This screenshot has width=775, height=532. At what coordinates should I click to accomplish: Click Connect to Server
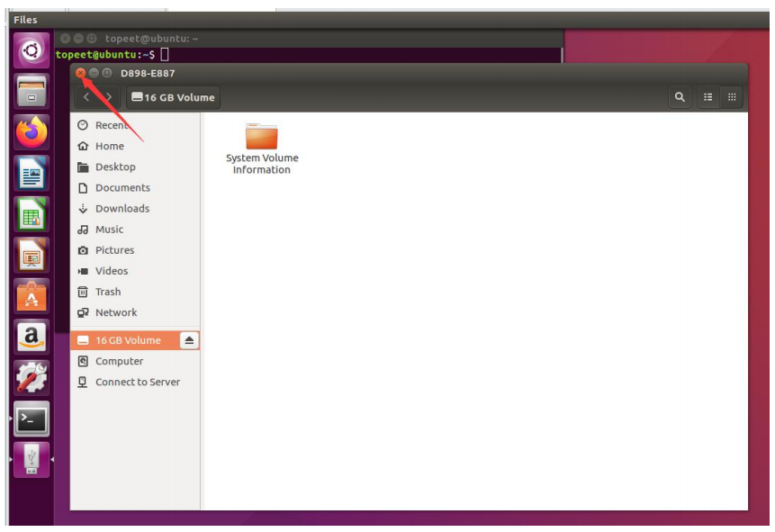135,382
